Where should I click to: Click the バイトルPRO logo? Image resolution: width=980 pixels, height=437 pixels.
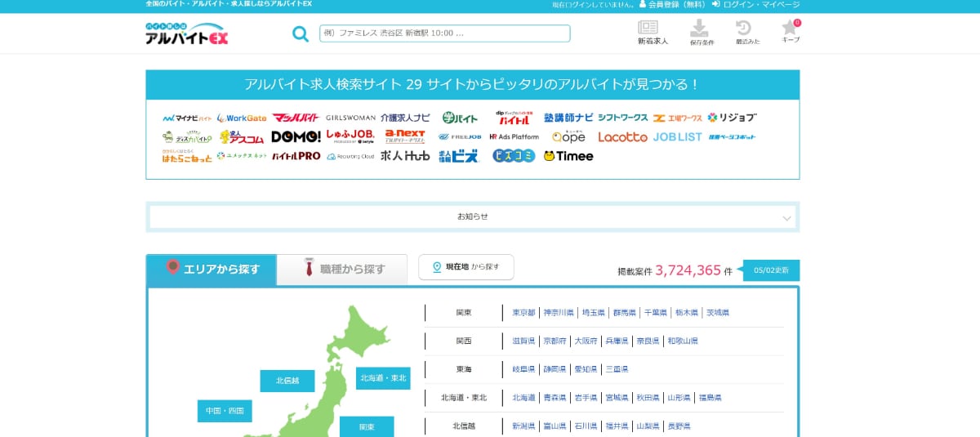(296, 156)
